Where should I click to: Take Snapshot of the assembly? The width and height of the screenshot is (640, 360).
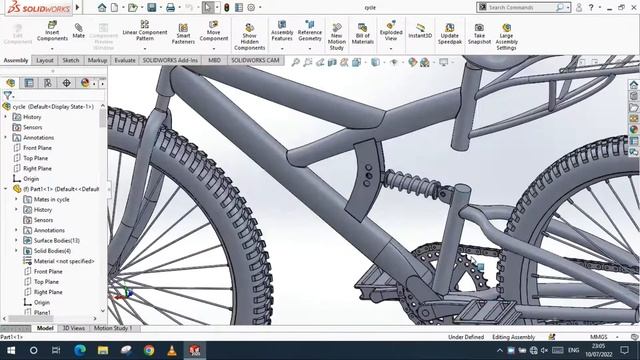(479, 33)
